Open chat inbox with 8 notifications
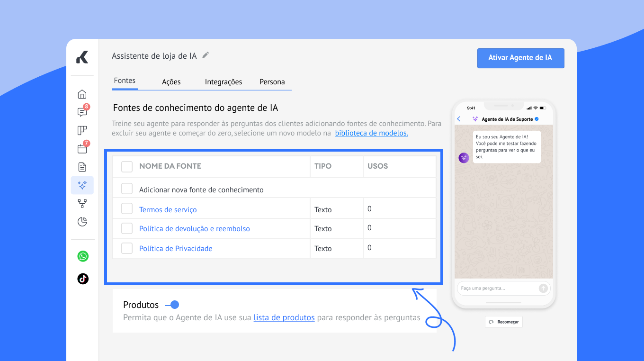The width and height of the screenshot is (644, 361). click(82, 112)
